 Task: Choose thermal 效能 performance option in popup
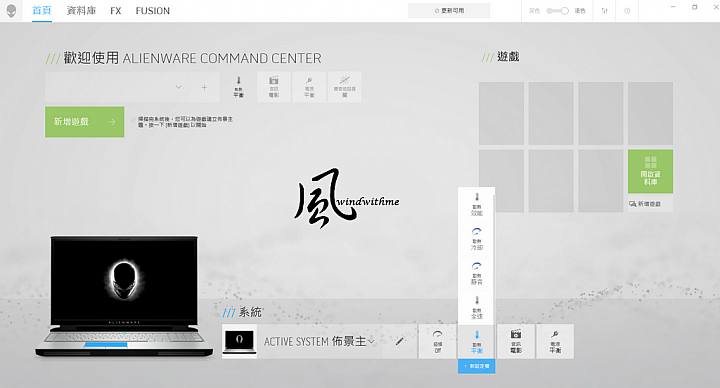coord(477,205)
